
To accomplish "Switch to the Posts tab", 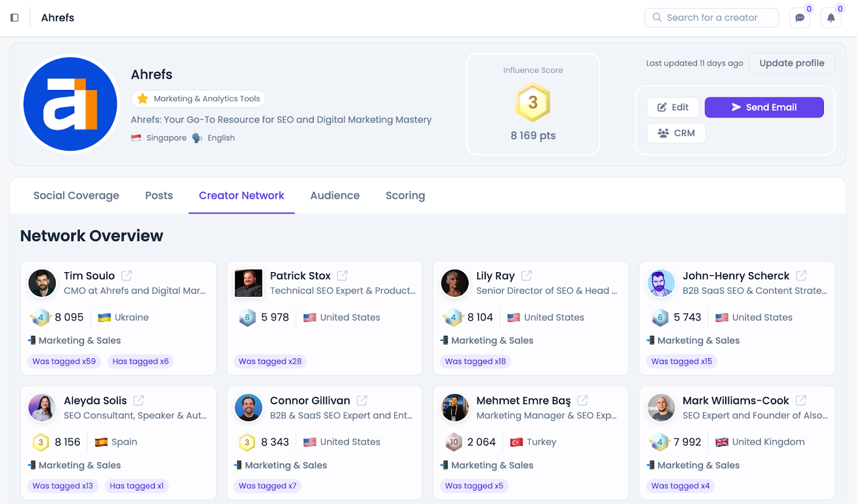I will coord(159,195).
